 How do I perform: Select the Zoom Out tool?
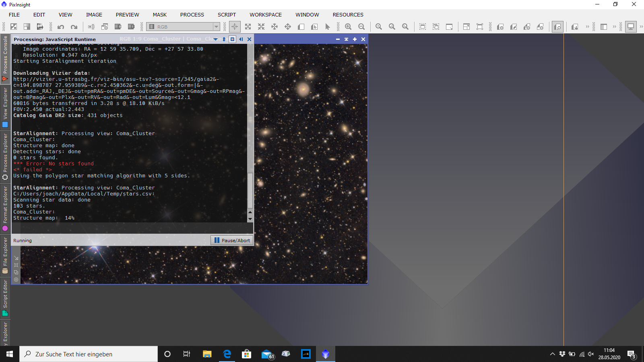coord(361,27)
